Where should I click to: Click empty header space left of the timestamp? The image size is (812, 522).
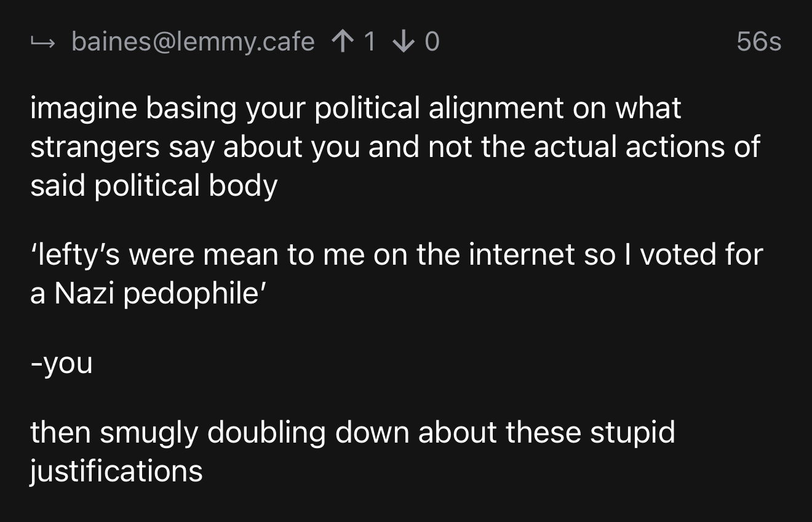coord(584,42)
